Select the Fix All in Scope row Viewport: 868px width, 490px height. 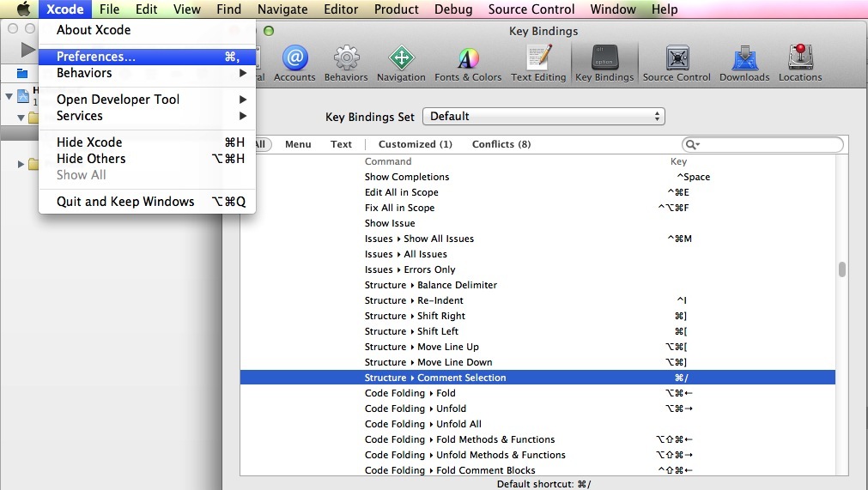coord(537,208)
